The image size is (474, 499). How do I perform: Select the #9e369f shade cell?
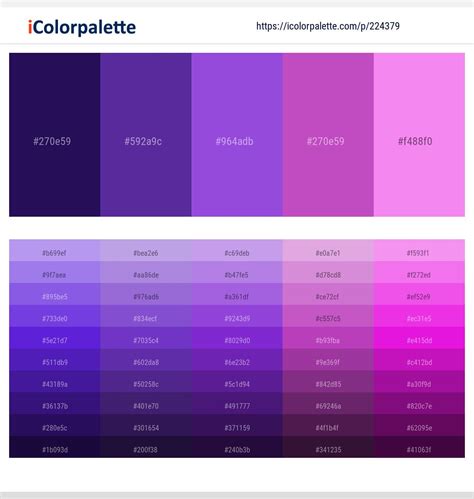pyautogui.click(x=328, y=360)
